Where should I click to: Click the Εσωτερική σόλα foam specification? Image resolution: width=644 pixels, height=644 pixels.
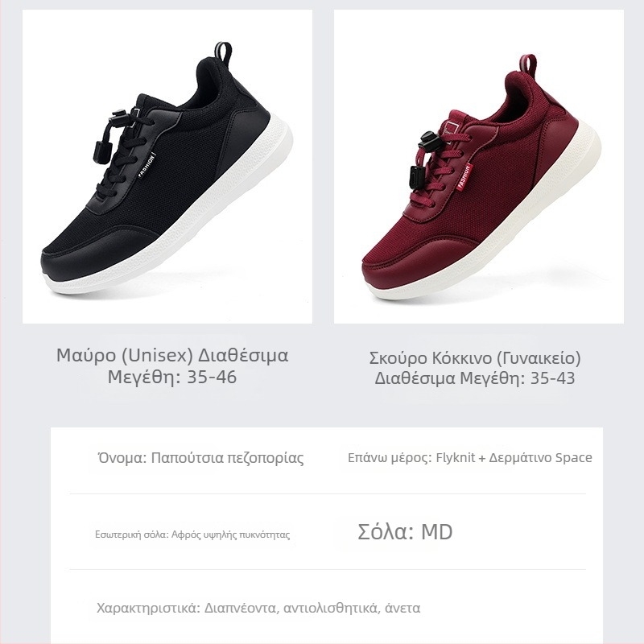(192, 535)
